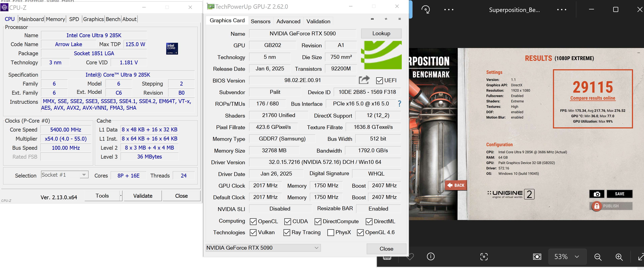Image resolution: width=644 pixels, height=270 pixels.
Task: Open the 53% zoom level dropdown
Action: point(567,257)
